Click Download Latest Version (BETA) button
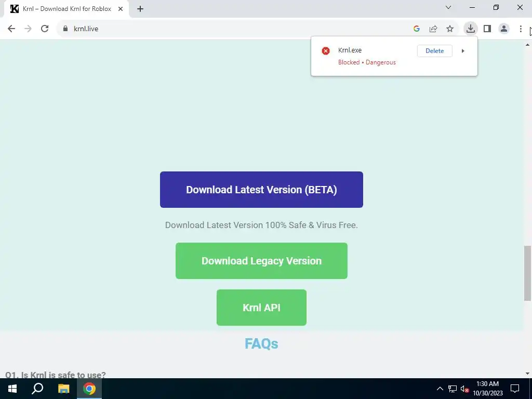This screenshot has height=399, width=532. click(262, 190)
